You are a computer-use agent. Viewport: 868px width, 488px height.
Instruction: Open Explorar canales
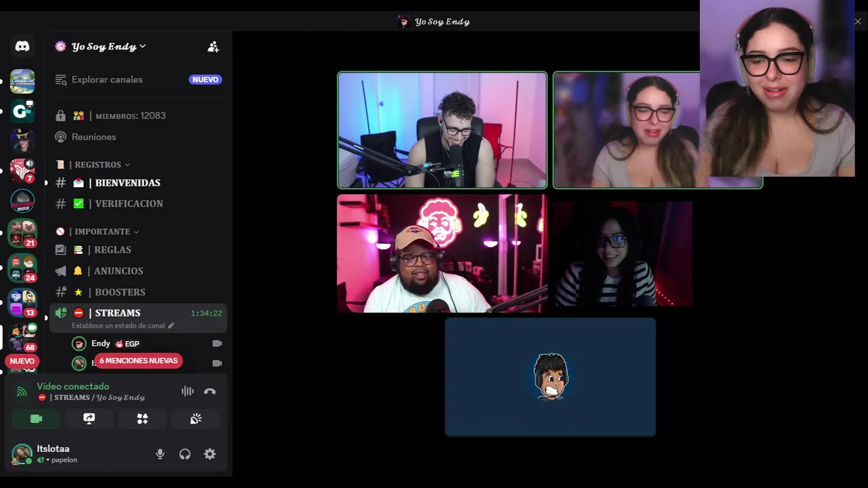107,79
